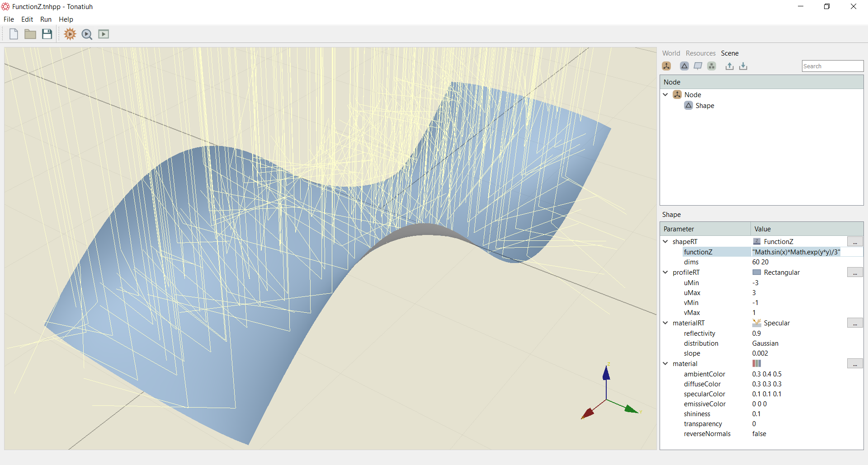The width and height of the screenshot is (868, 465).
Task: Click the ambientColor value 0.3 0.4 0.5
Action: (x=767, y=374)
